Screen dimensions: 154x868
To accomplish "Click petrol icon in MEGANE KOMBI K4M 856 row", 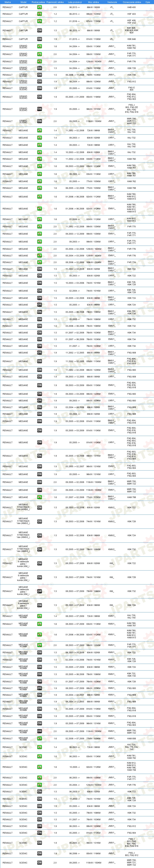I will click(x=40, y=739).
